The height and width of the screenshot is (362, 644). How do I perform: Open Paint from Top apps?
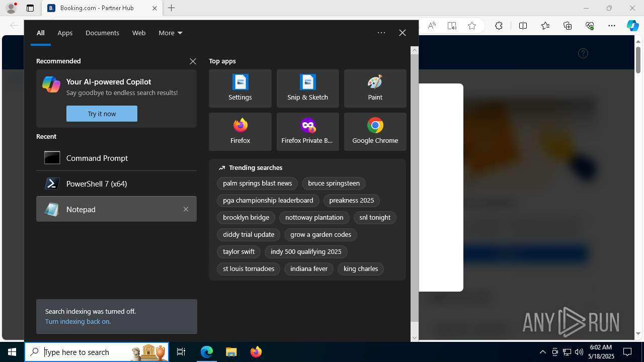click(375, 88)
